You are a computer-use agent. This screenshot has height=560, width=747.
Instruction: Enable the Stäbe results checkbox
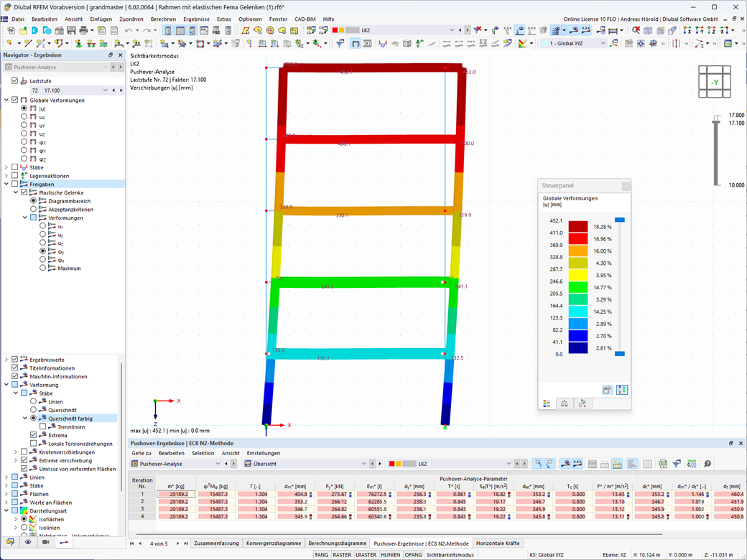tap(15, 167)
